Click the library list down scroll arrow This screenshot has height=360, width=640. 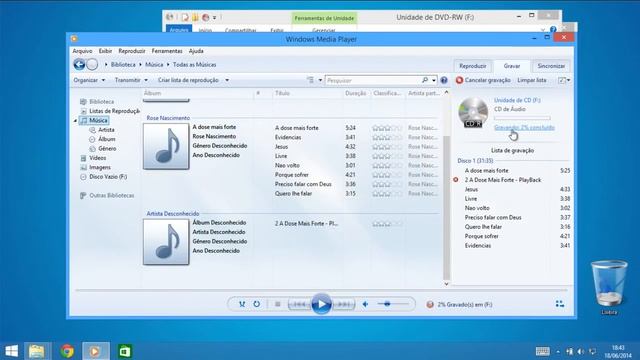446,284
